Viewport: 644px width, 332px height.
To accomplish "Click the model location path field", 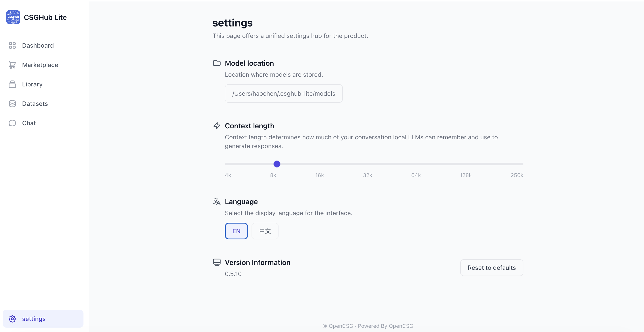I will (284, 94).
